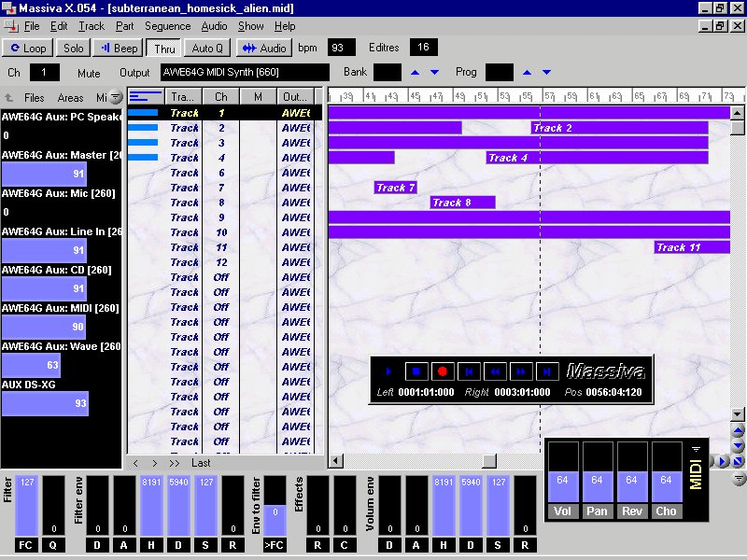Viewport: 747px width, 560px height.
Task: Click the '>>' track list navigation arrow
Action: tap(174, 463)
